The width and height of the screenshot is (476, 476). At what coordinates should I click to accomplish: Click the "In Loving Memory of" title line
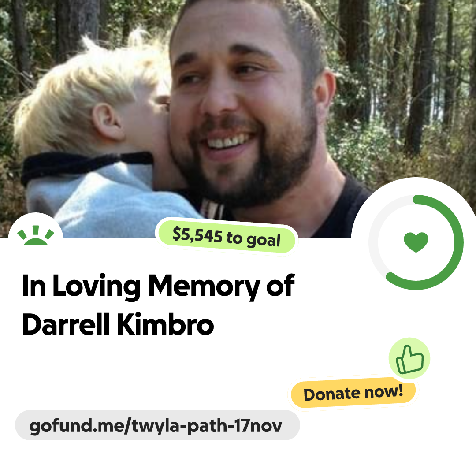point(158,286)
